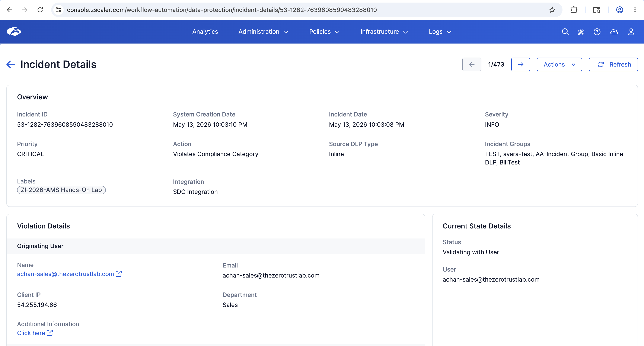Click the browser forward arrow
Image resolution: width=644 pixels, height=346 pixels.
click(25, 10)
